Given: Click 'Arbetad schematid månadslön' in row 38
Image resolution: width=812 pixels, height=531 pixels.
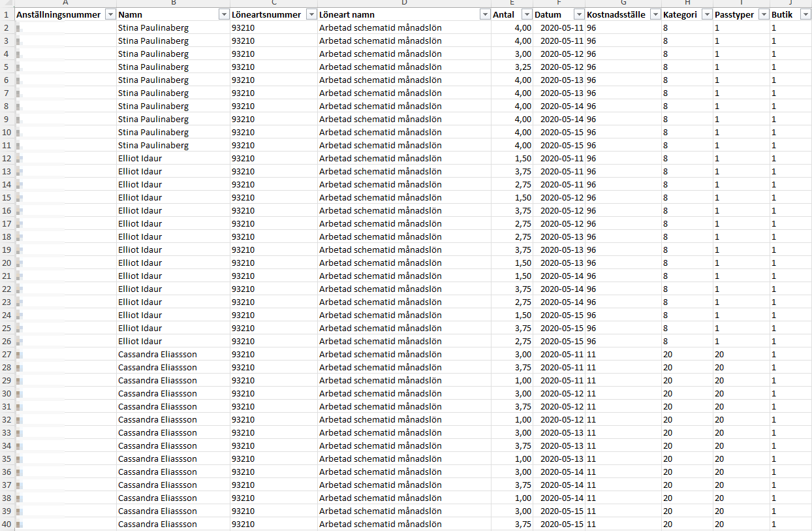Looking at the screenshot, I should [404, 498].
